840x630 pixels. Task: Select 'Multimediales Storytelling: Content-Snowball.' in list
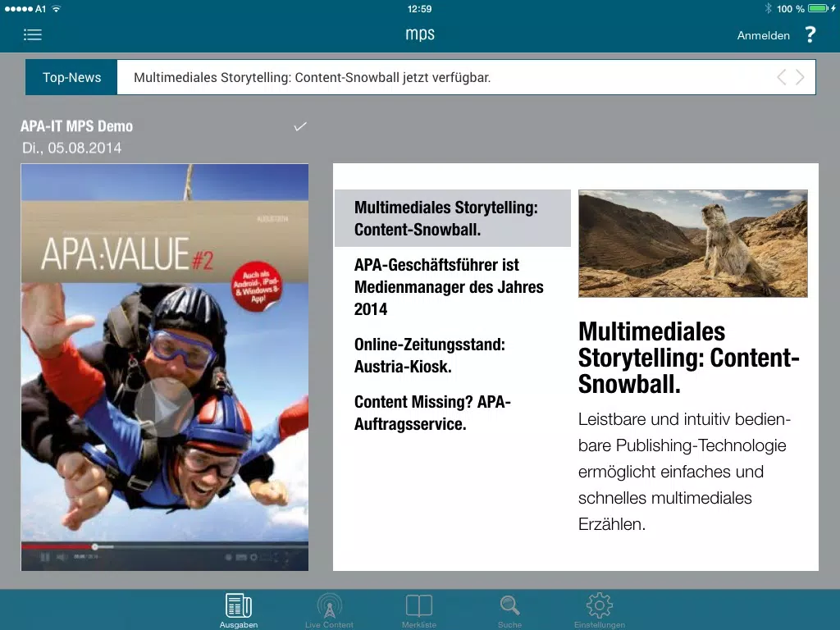pos(453,218)
